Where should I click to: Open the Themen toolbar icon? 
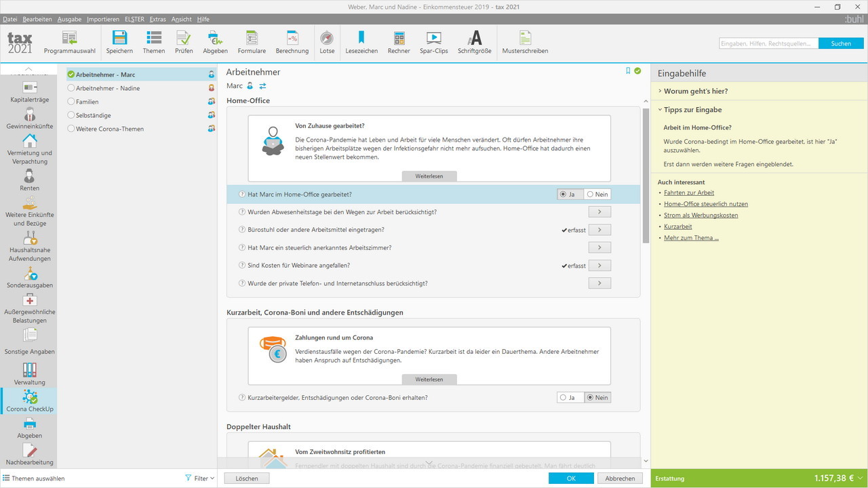point(154,42)
